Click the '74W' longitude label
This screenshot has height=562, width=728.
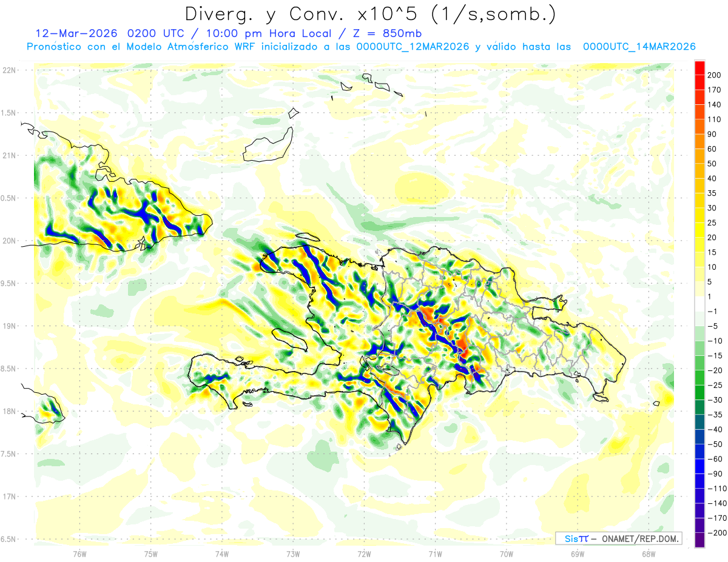click(x=221, y=553)
